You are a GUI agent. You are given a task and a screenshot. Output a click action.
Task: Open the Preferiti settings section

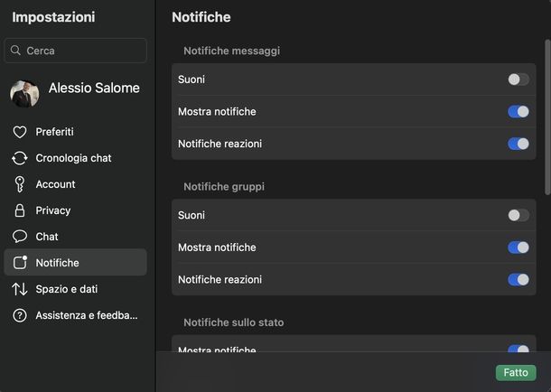click(x=75, y=132)
